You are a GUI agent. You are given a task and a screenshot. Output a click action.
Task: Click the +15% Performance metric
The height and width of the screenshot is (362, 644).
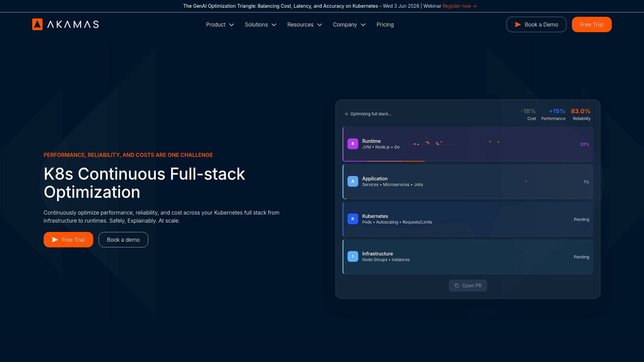point(553,114)
